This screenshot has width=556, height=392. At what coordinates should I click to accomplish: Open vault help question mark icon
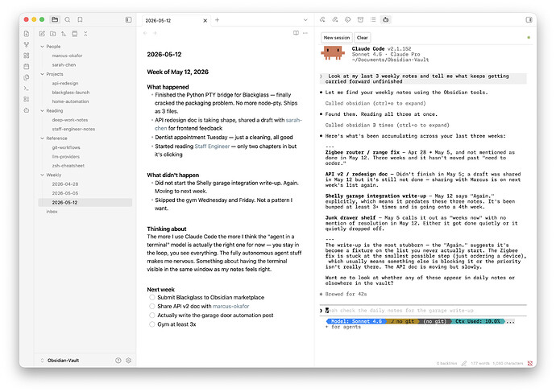click(x=118, y=360)
